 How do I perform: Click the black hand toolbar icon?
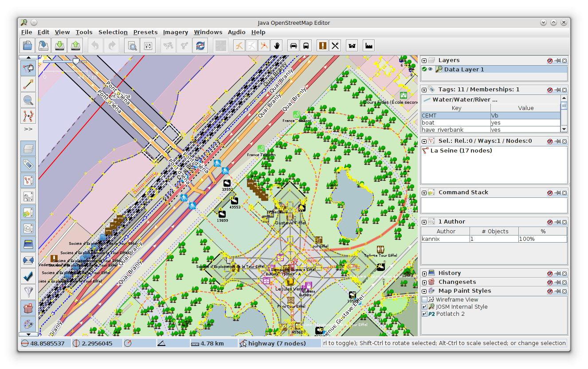277,45
